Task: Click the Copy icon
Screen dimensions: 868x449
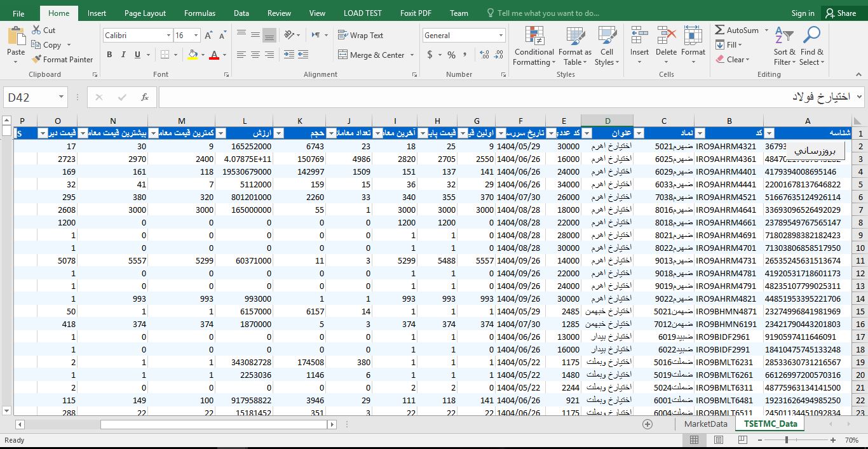Action: pyautogui.click(x=36, y=45)
